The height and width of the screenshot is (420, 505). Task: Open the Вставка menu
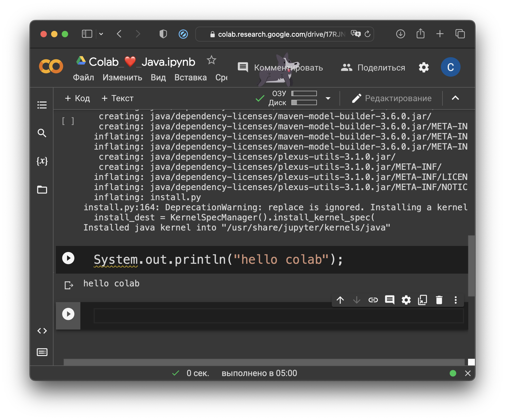click(x=191, y=77)
